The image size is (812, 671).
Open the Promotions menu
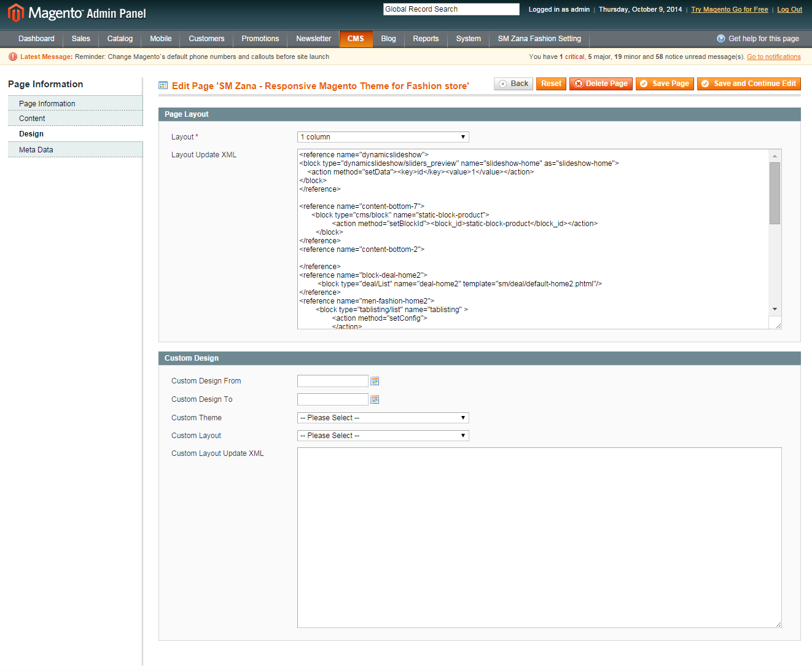(x=260, y=39)
